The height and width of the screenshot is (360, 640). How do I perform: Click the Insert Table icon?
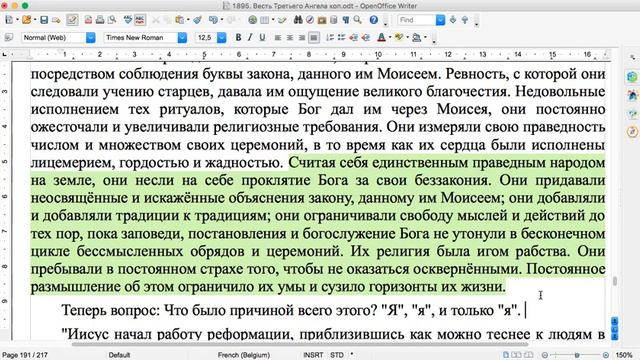tap(264, 20)
